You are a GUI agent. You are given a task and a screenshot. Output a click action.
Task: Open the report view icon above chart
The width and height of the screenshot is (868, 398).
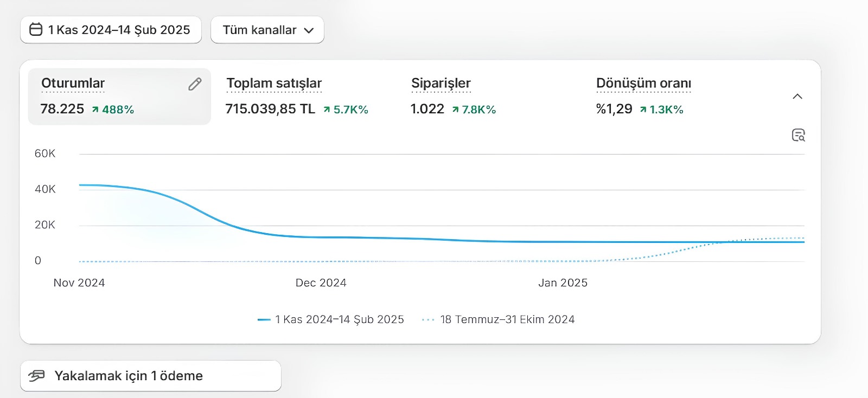[798, 135]
